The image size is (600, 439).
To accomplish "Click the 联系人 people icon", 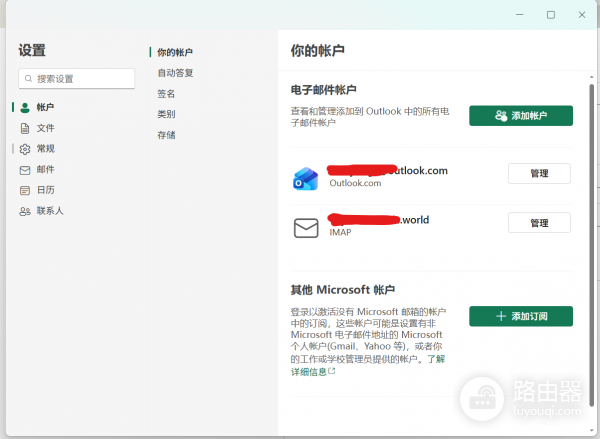I will tap(25, 211).
